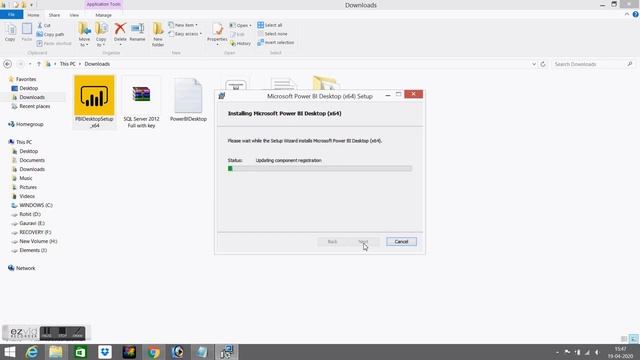Click the Search Downloads field
Screen dimensions: 640x360
click(593, 64)
